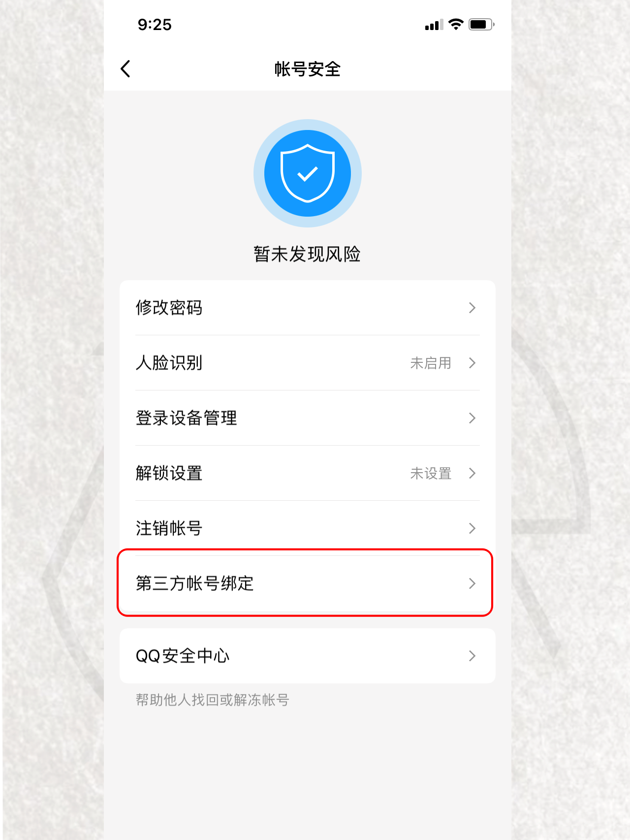Tap the battery status icon
The image size is (630, 840).
pos(481,24)
